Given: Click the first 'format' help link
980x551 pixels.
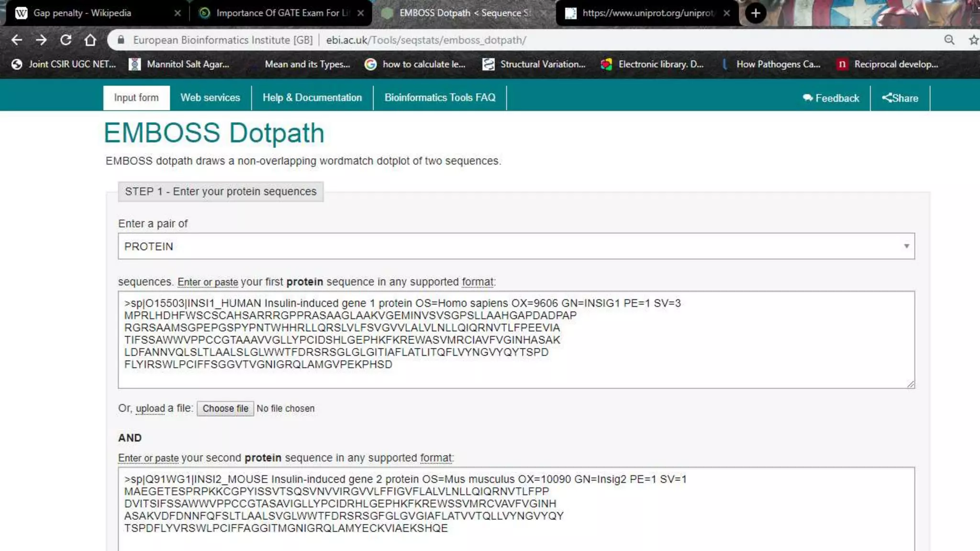Looking at the screenshot, I should (x=477, y=282).
